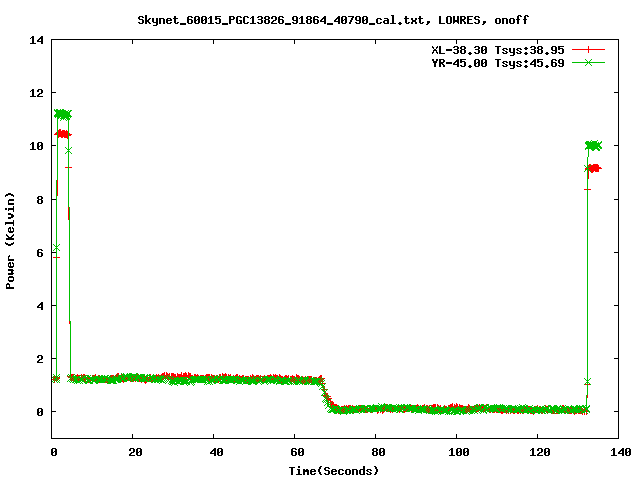Screen dimensions: 640x480
Task: Click the green cal cluster at 10 Kelvin near 133 seconds
Action: 593,145
